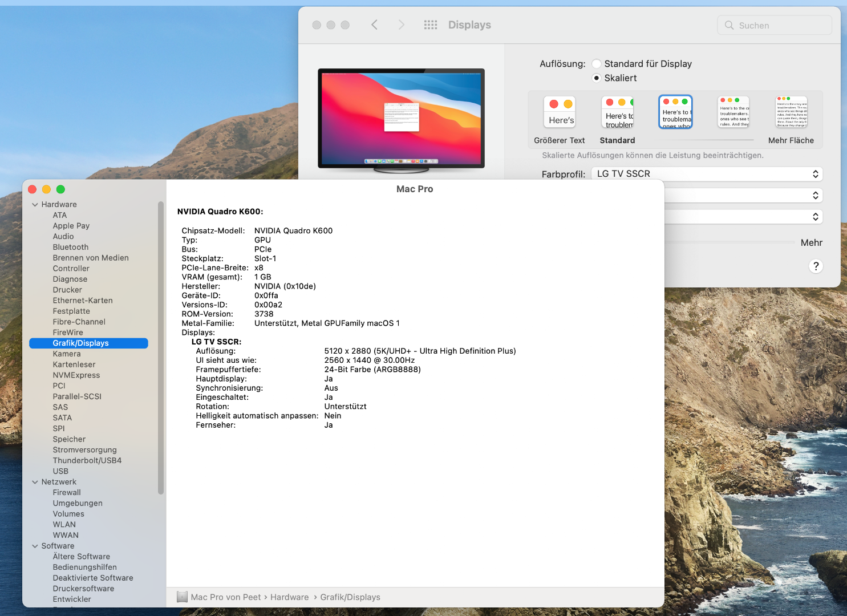Viewport: 847px width, 616px height.
Task: Select Firewall under Netzwerk
Action: [67, 493]
